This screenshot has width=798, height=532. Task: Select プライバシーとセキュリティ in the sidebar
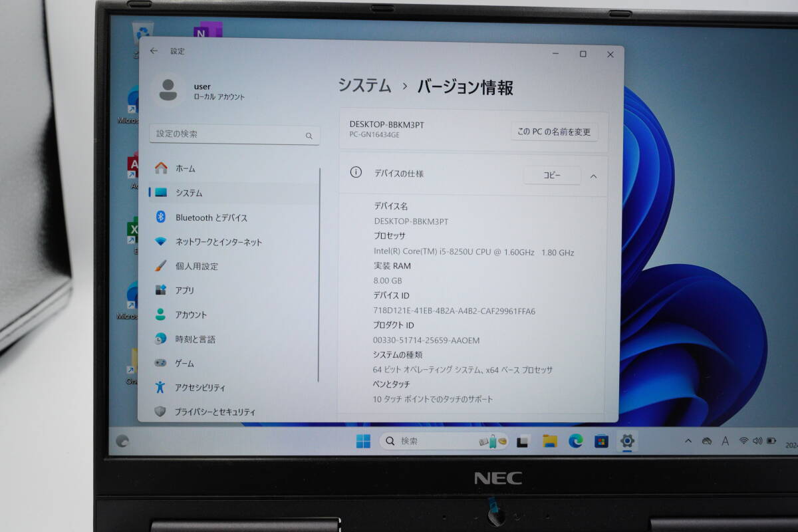pyautogui.click(x=213, y=411)
